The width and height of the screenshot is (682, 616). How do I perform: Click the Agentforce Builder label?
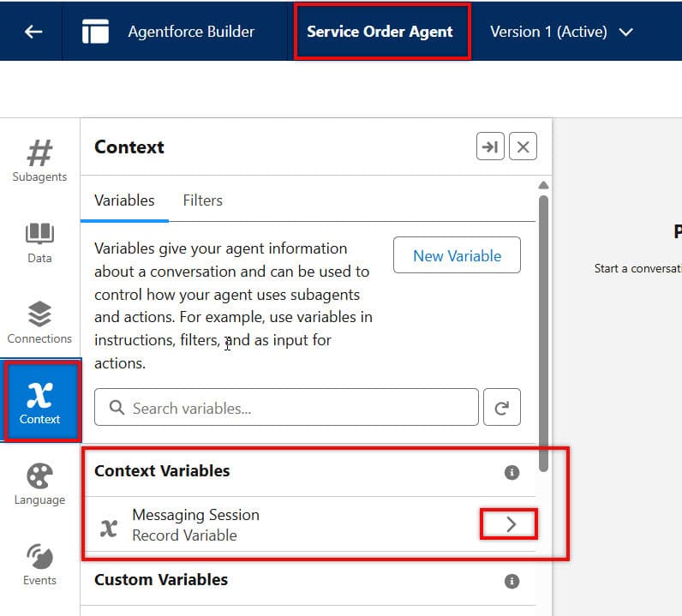coord(191,32)
